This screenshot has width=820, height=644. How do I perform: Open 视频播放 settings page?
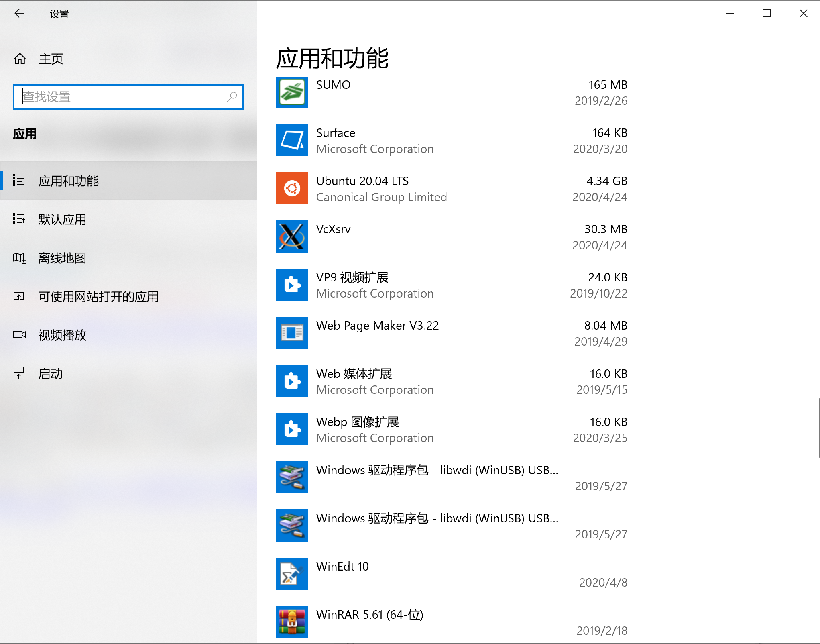click(x=128, y=335)
